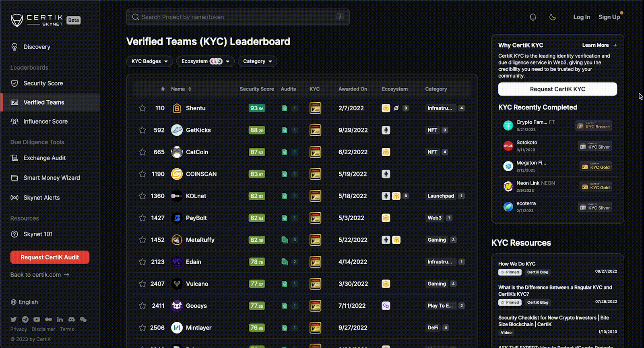Open the notifications bell
644x348 pixels.
tap(533, 17)
